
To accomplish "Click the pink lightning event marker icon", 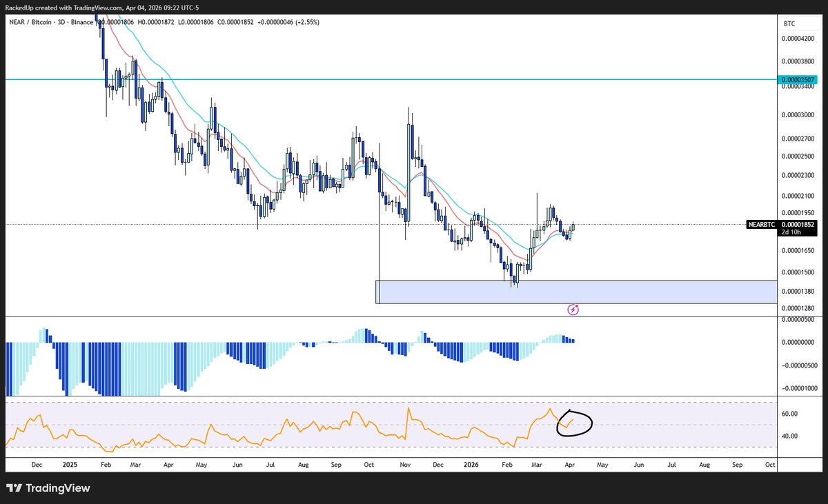I will 573,309.
